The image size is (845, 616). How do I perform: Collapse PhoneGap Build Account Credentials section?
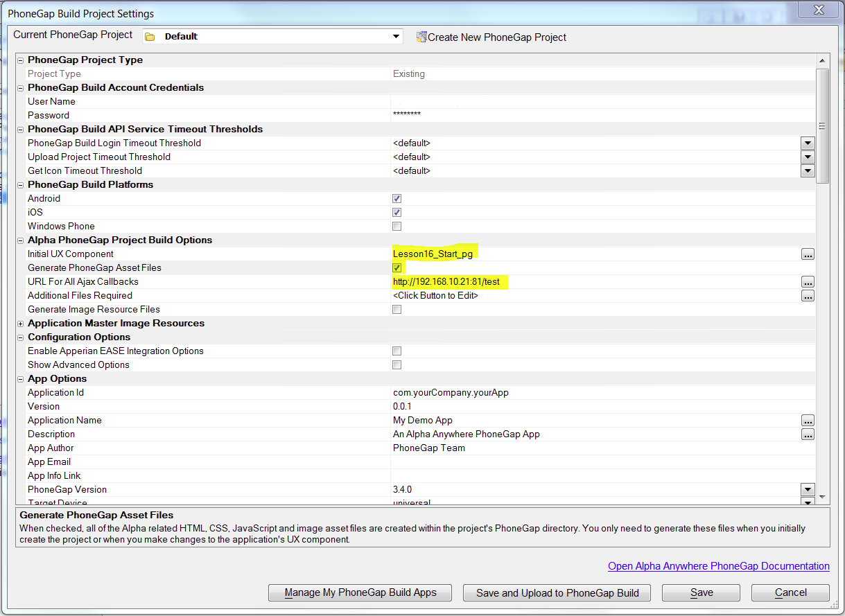click(x=21, y=88)
